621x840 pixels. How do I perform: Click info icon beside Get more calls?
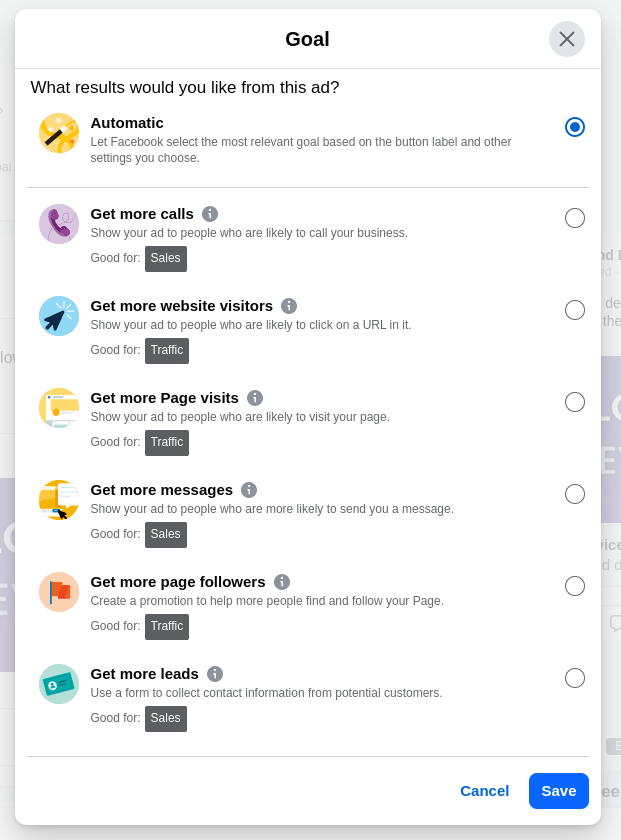210,214
